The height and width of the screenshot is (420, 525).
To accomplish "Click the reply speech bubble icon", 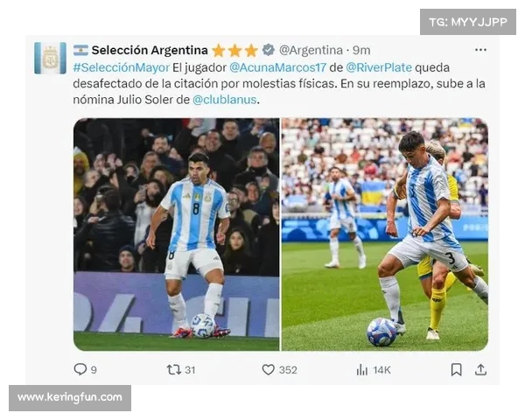I will pyautogui.click(x=80, y=369).
